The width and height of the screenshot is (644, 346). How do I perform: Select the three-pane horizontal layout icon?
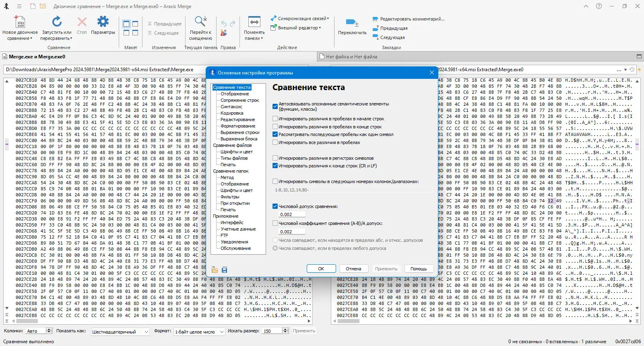(x=135, y=33)
